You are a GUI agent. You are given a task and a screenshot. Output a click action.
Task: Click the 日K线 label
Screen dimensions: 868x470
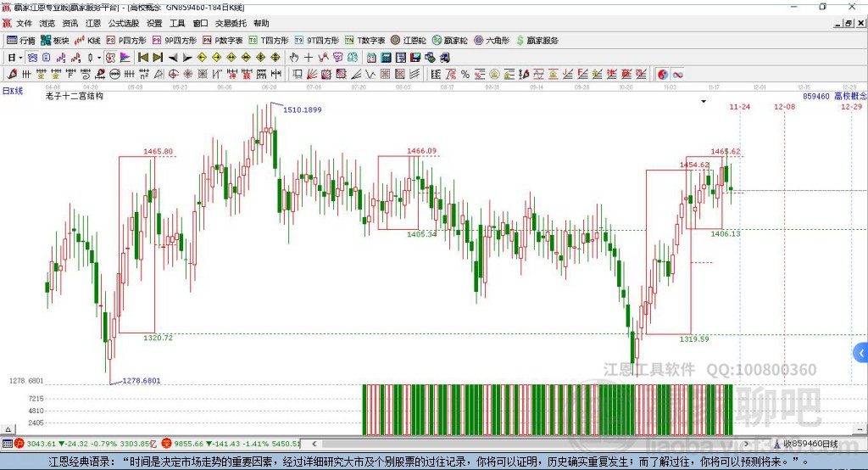coord(13,91)
